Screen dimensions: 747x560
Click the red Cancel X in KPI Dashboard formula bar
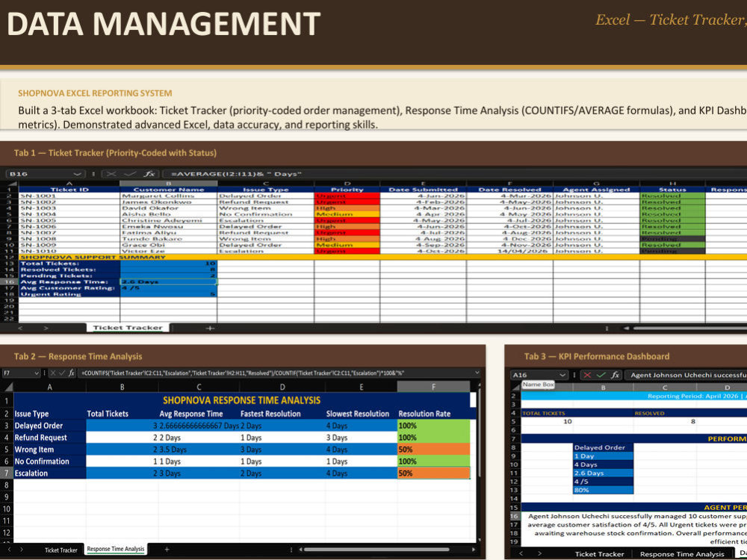click(x=587, y=376)
